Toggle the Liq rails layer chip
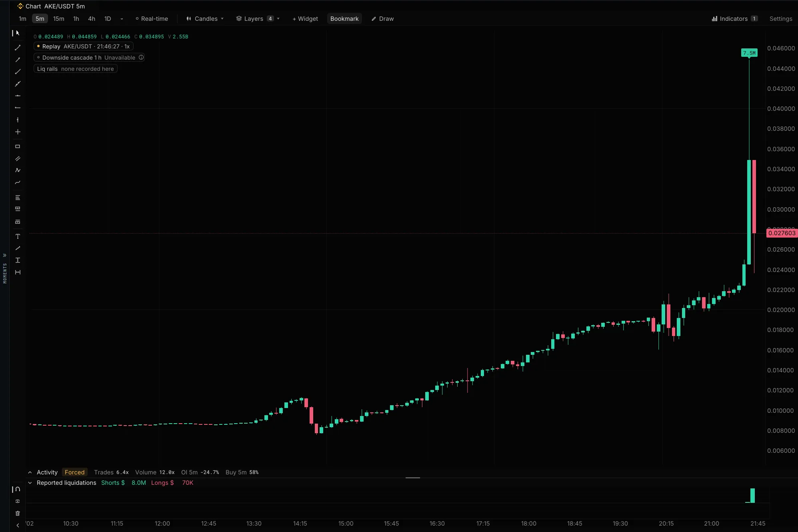This screenshot has width=798, height=532. click(76, 69)
